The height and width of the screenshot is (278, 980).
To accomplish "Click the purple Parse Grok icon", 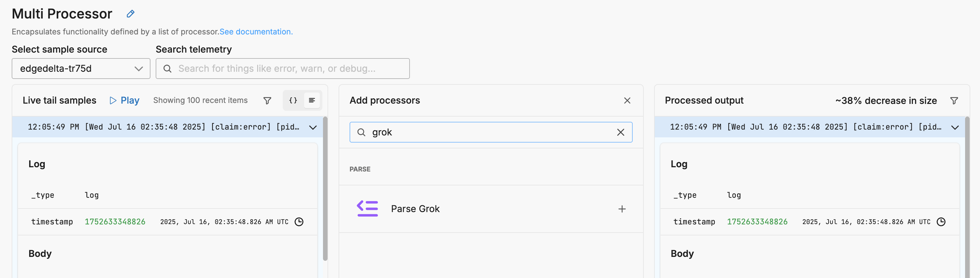I will 367,209.
